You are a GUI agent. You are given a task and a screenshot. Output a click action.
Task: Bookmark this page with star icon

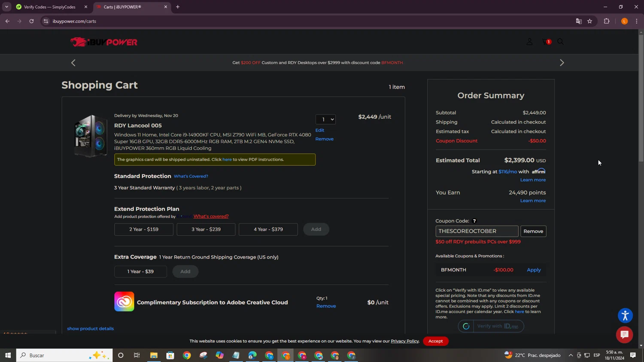pyautogui.click(x=589, y=21)
